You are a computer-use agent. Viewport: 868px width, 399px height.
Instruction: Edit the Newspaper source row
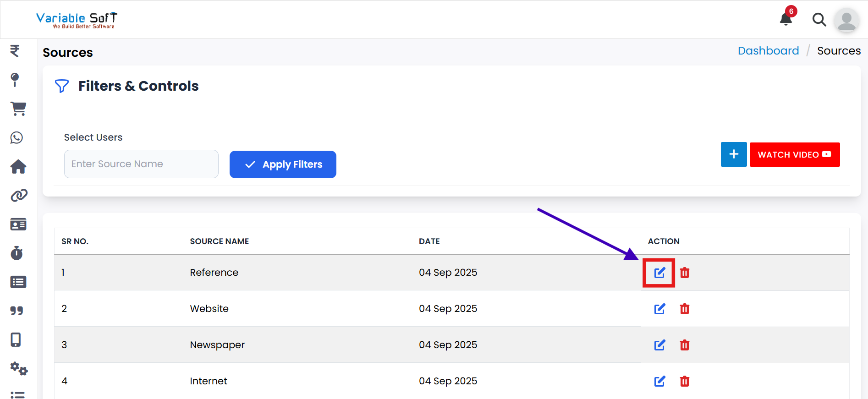(659, 345)
